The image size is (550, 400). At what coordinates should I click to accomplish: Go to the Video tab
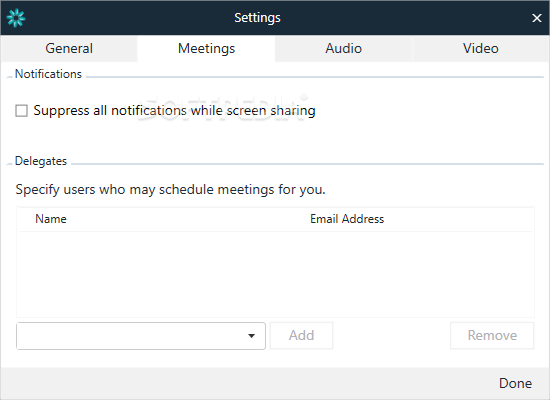(x=481, y=48)
